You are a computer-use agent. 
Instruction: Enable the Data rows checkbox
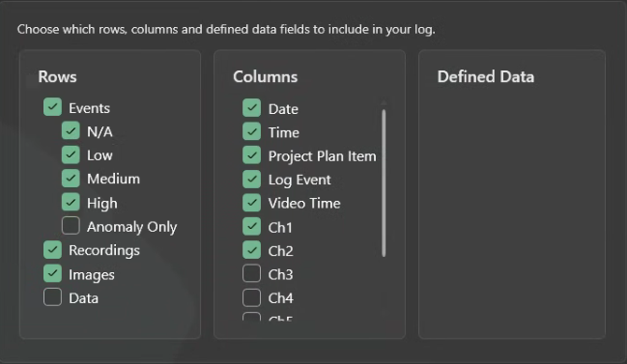pos(52,297)
